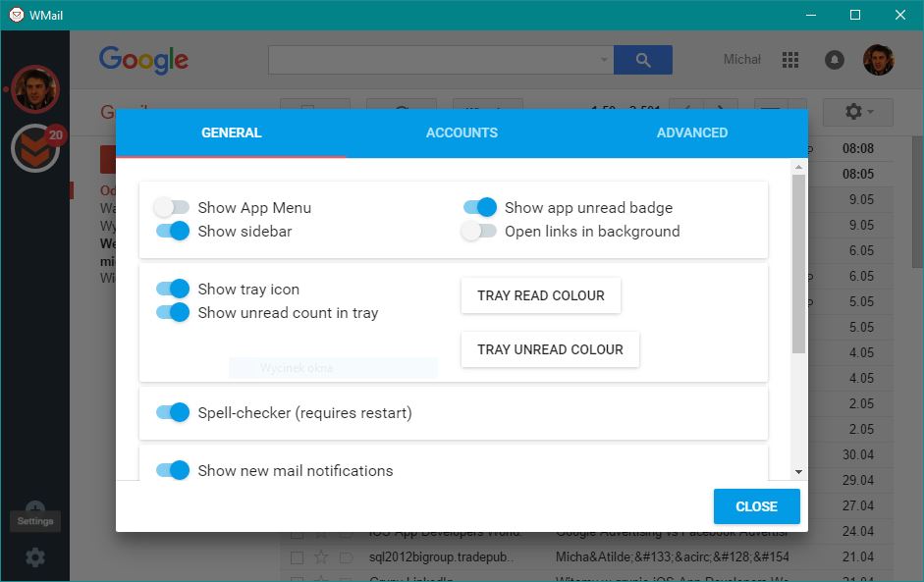Image resolution: width=924 pixels, height=582 pixels.
Task: Open the Google account profile picture
Action: click(x=879, y=60)
